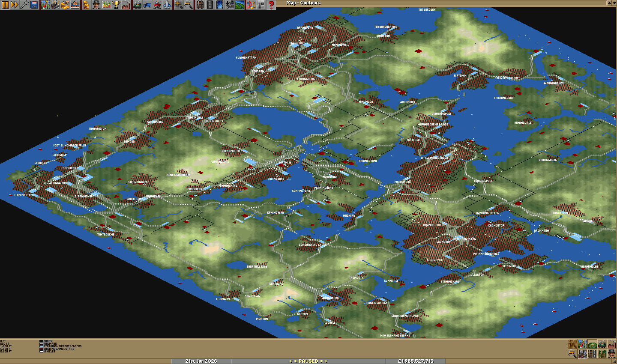617x364 pixels.
Task: Click the Vehicles legend label
Action: [x=49, y=352]
